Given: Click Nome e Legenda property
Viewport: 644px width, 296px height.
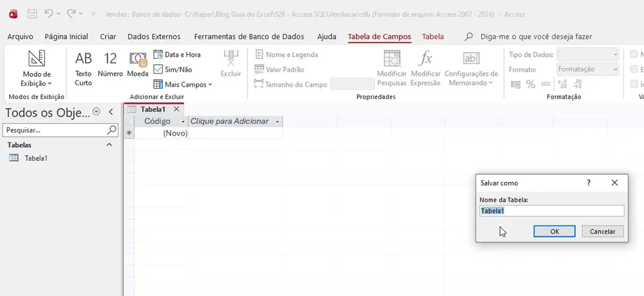Looking at the screenshot, I should tap(287, 54).
